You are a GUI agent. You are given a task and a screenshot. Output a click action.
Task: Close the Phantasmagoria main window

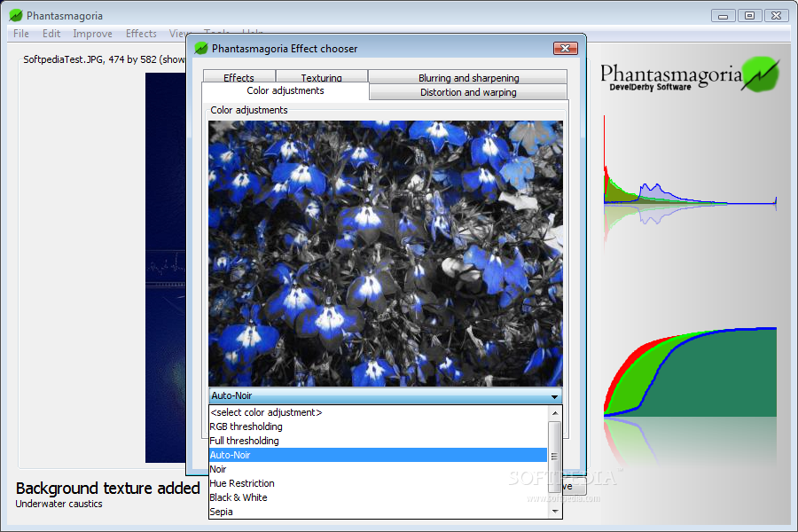click(776, 16)
